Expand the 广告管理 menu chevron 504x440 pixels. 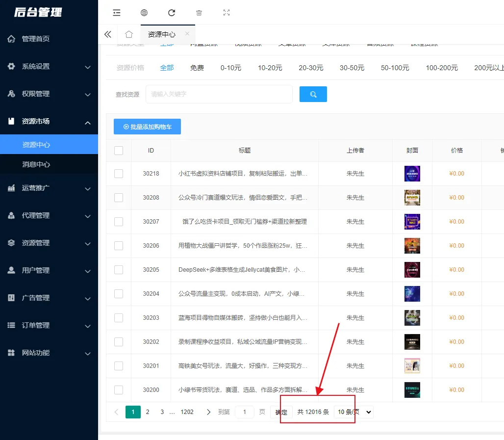tap(87, 299)
